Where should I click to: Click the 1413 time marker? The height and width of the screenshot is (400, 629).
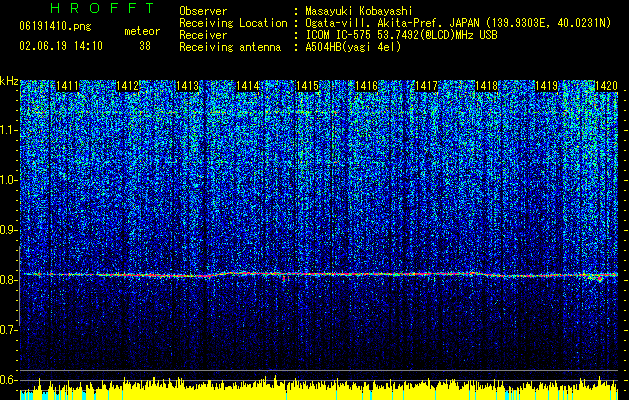pyautogui.click(x=187, y=86)
